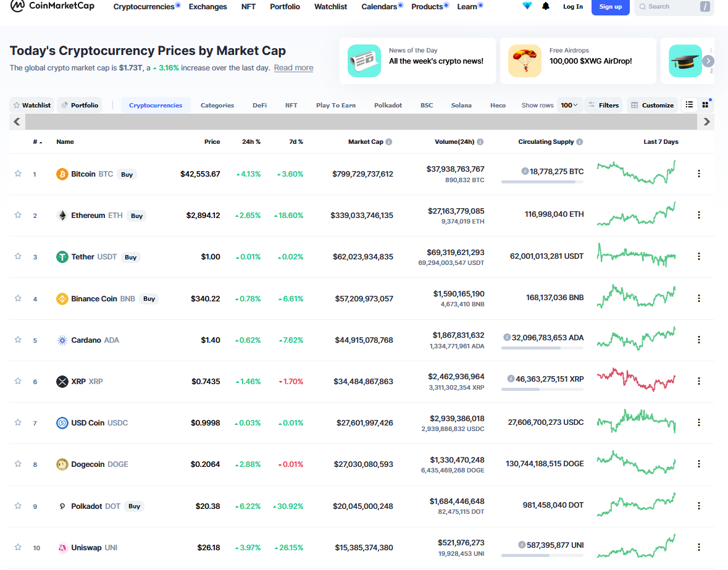
Task: Sort table by rank column
Action: point(37,142)
